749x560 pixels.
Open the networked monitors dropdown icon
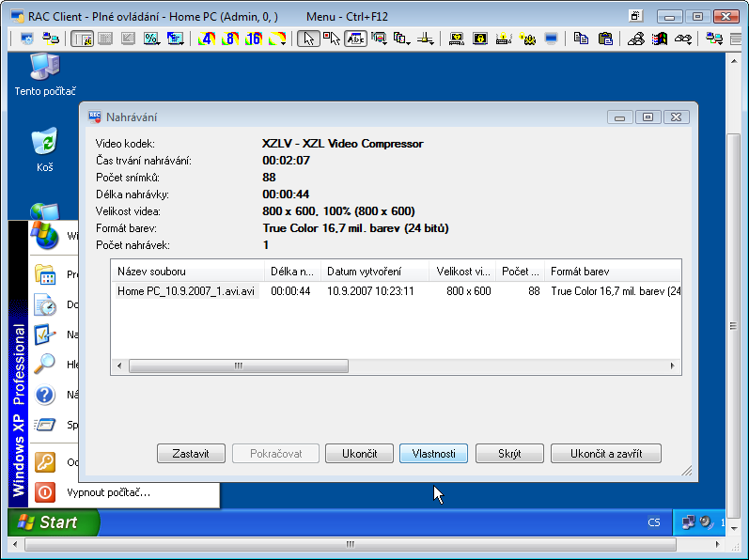point(714,39)
